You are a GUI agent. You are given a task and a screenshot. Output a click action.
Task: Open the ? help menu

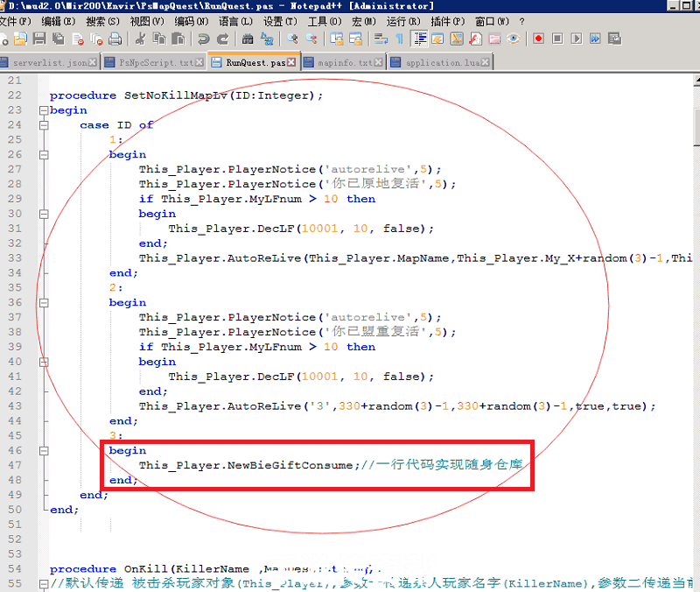521,21
